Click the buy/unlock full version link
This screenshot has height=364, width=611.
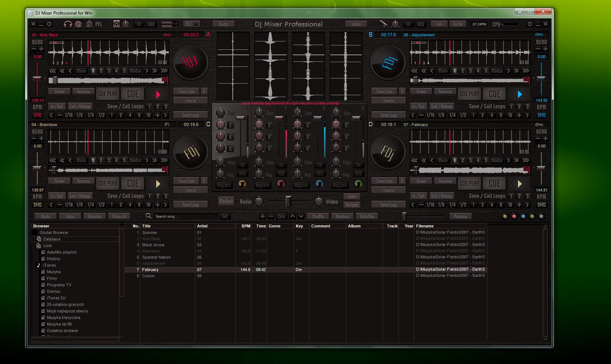[290, 103]
